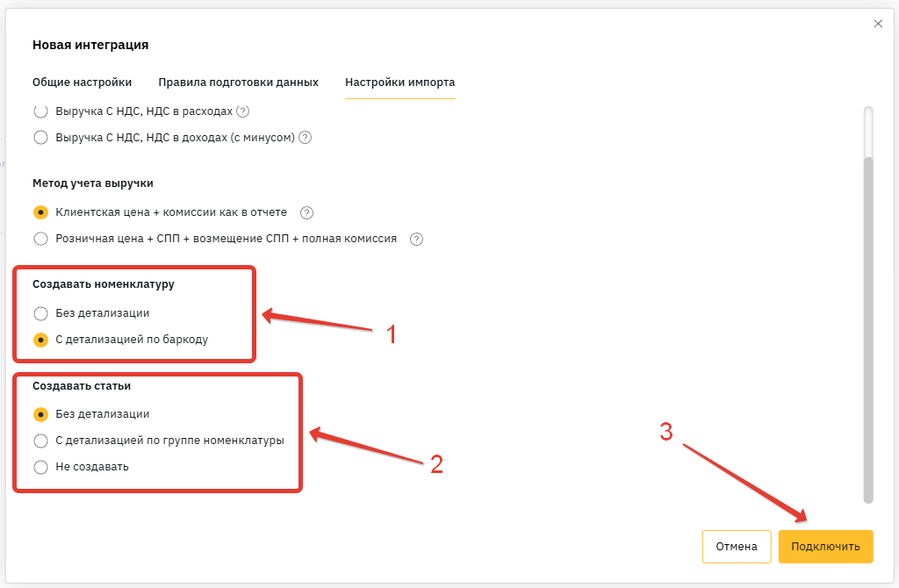Image resolution: width=899 pixels, height=588 pixels.
Task: Click the dialog's vertical scrollbar
Action: pyautogui.click(x=868, y=329)
